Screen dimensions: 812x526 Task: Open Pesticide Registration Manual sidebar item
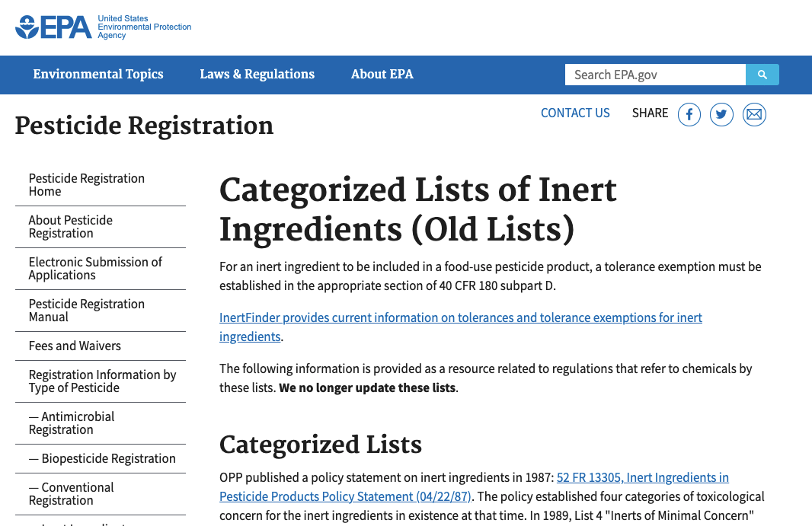coord(101,311)
